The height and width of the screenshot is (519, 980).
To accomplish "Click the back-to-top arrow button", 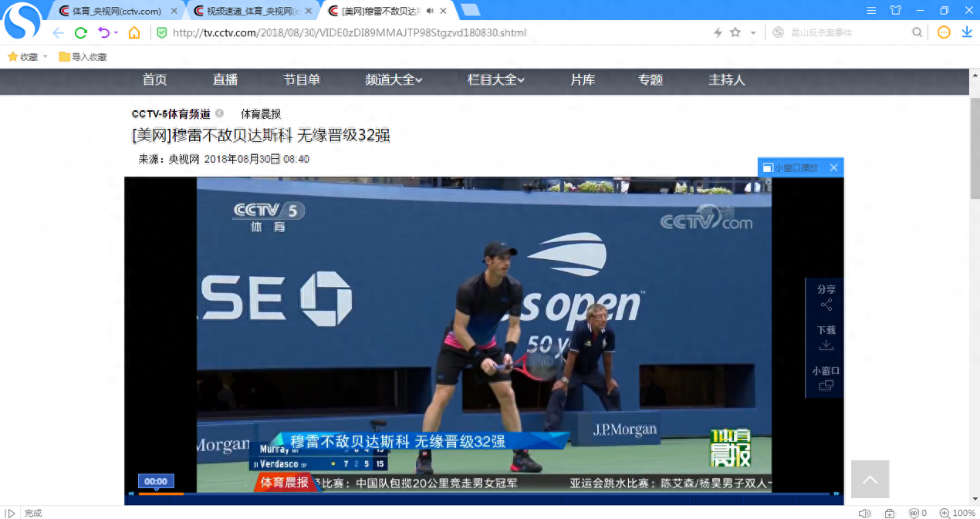I will click(x=870, y=480).
